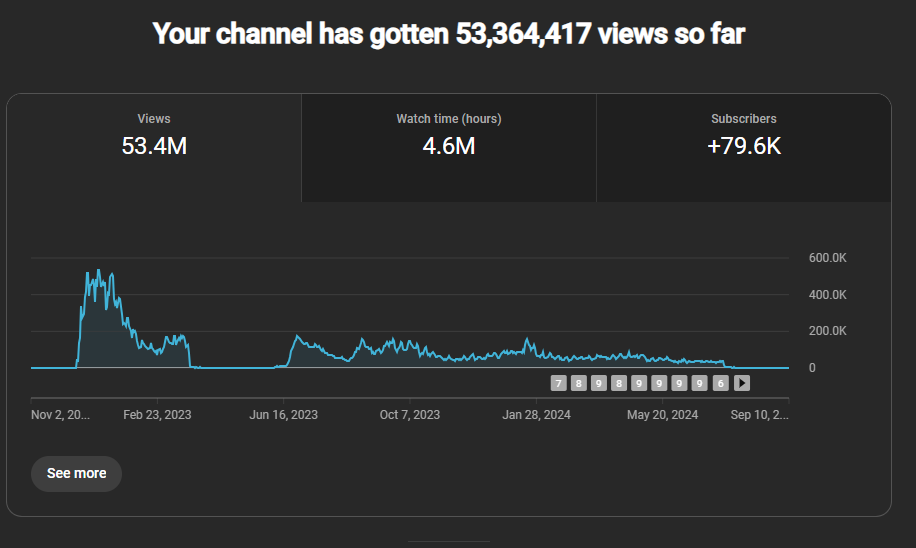
Task: Click the channel views headline text
Action: [x=449, y=33]
